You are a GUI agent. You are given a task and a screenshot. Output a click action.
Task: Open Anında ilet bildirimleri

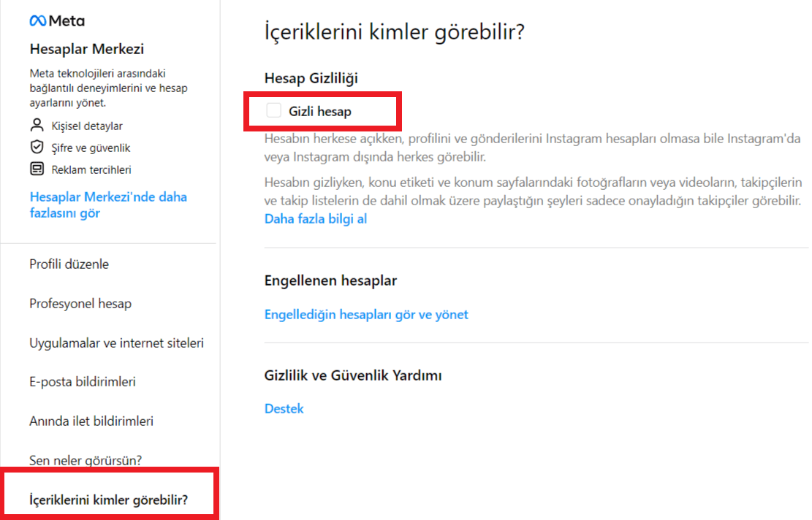pyautogui.click(x=91, y=421)
